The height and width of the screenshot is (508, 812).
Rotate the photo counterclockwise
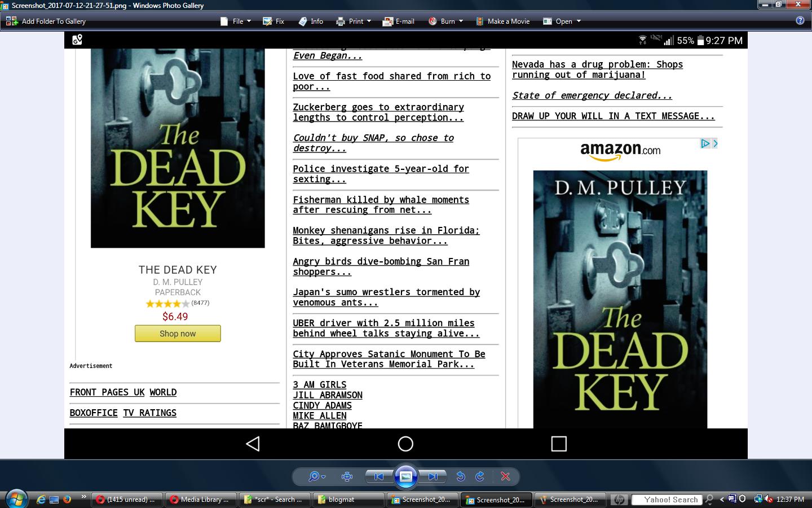coord(461,476)
